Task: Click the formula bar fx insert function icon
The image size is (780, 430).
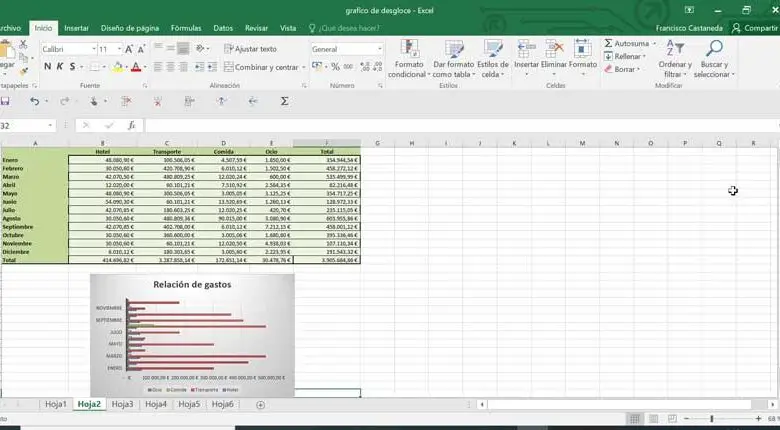Action: point(131,126)
